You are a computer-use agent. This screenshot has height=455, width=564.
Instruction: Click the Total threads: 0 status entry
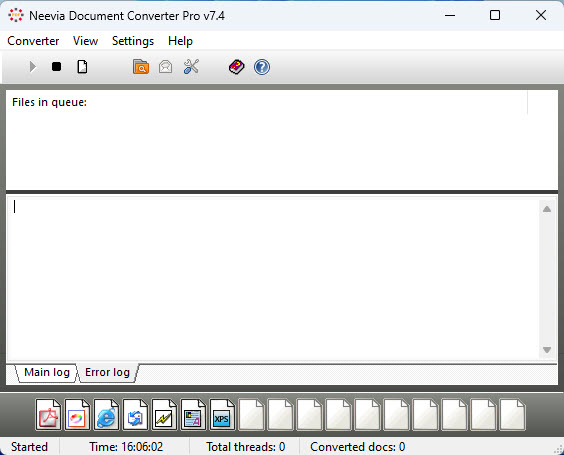point(246,447)
